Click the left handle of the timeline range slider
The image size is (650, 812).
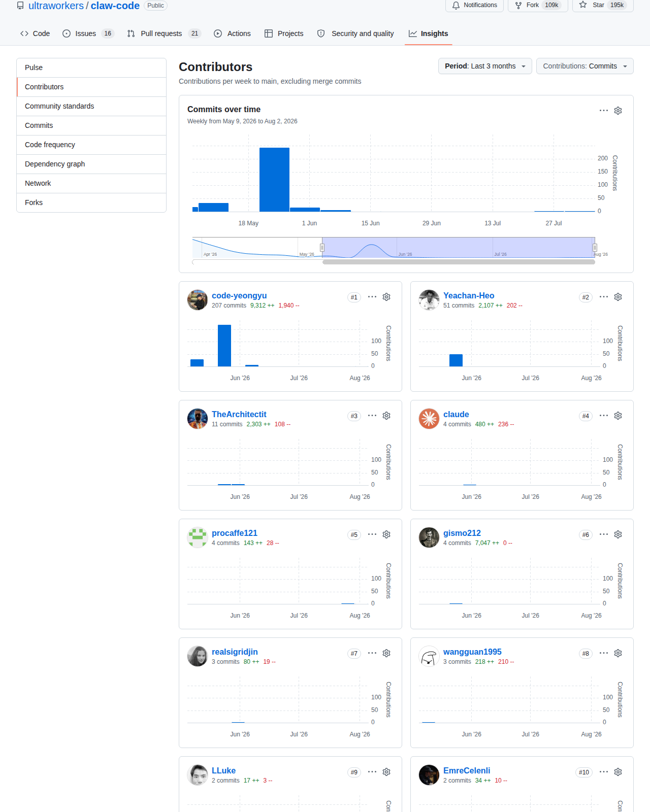[x=322, y=248]
